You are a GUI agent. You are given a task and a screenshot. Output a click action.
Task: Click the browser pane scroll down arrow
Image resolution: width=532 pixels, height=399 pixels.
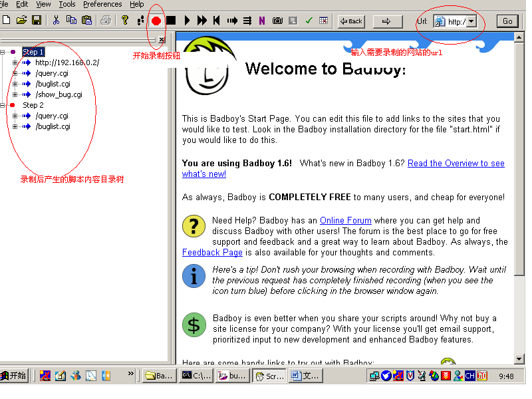pos(519,359)
